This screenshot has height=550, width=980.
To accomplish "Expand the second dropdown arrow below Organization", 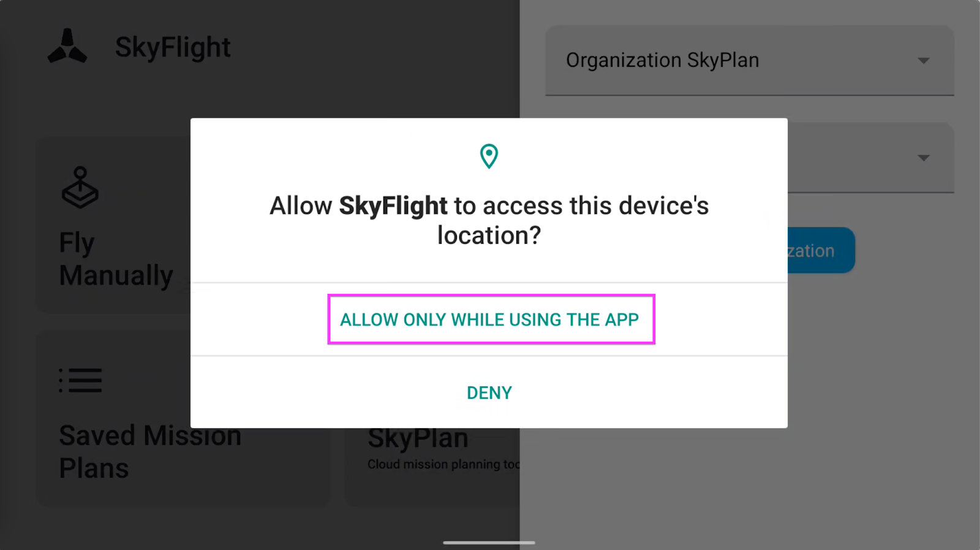I will 924,158.
